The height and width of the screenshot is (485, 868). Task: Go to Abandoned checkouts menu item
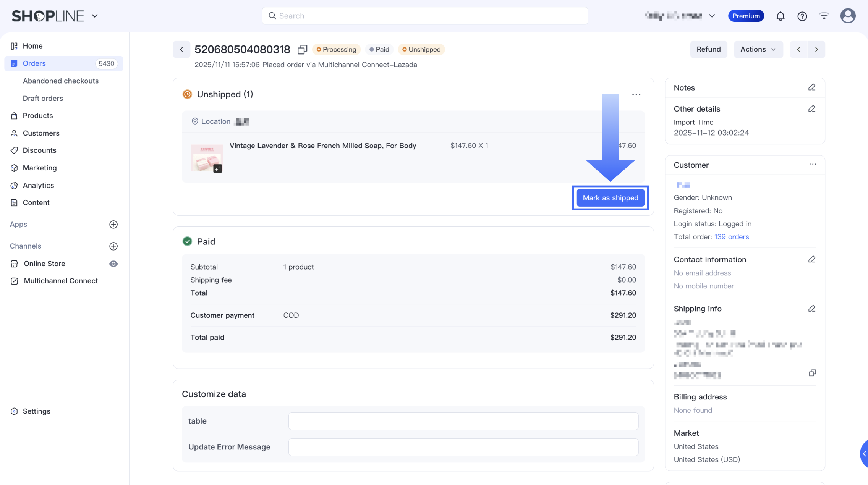(61, 81)
